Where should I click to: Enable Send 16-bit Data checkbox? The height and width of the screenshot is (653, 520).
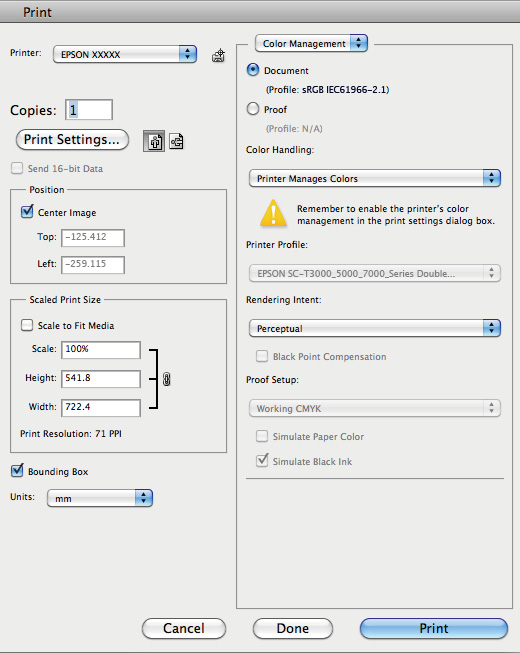point(17,168)
